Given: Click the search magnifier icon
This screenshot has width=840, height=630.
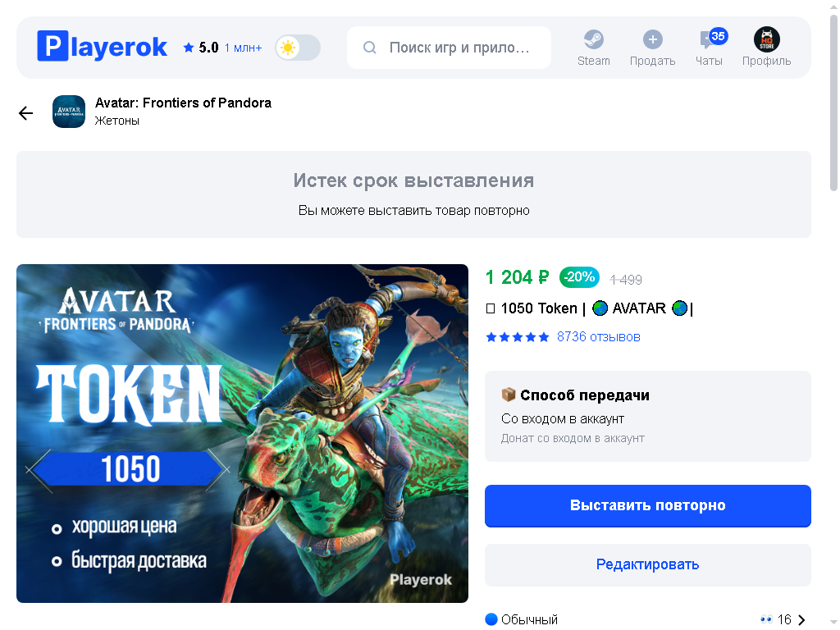Looking at the screenshot, I should 370,48.
